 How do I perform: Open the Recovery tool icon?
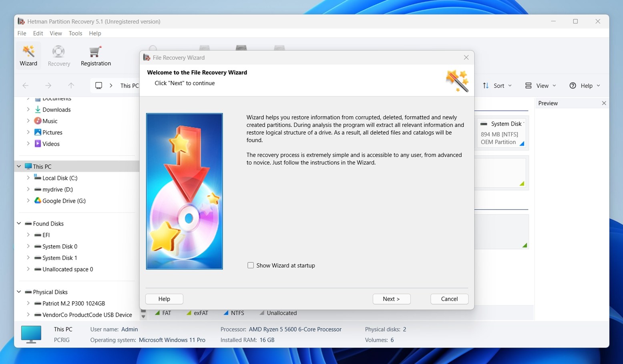tap(58, 55)
